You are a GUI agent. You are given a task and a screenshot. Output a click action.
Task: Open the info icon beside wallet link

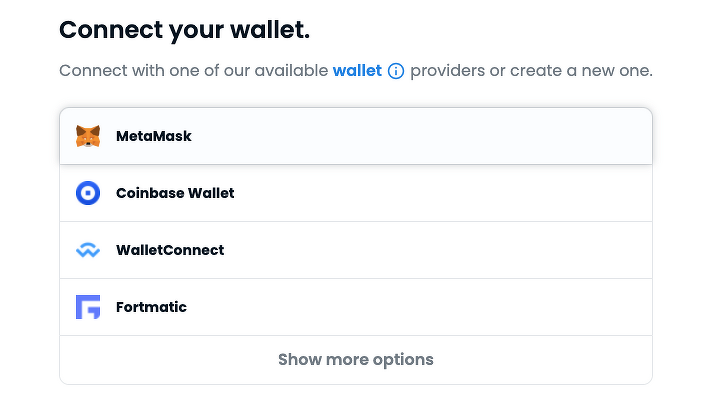[396, 72]
